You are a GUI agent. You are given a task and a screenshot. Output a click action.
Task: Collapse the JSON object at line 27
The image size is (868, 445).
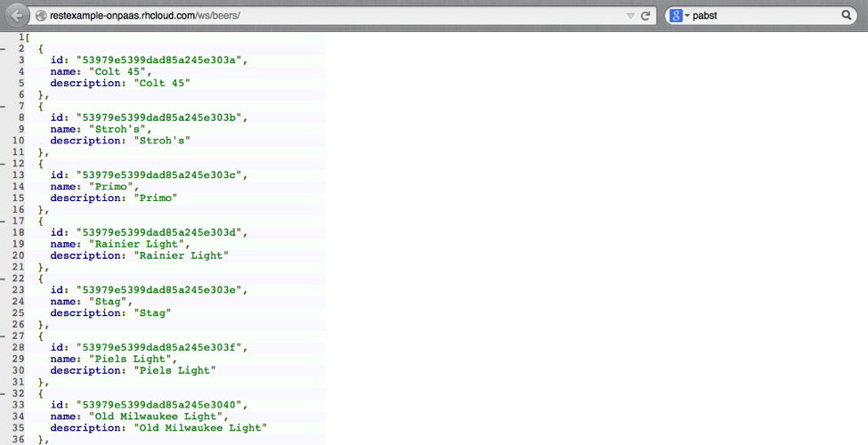(3, 336)
